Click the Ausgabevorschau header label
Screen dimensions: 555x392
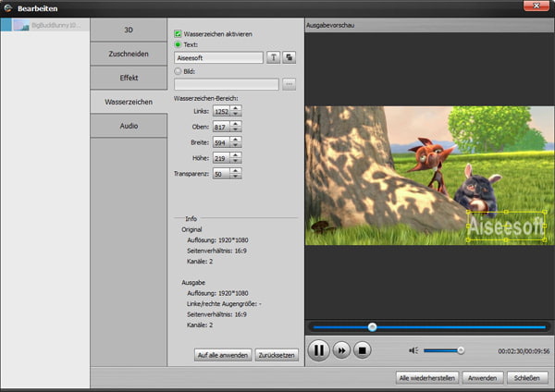tap(330, 25)
